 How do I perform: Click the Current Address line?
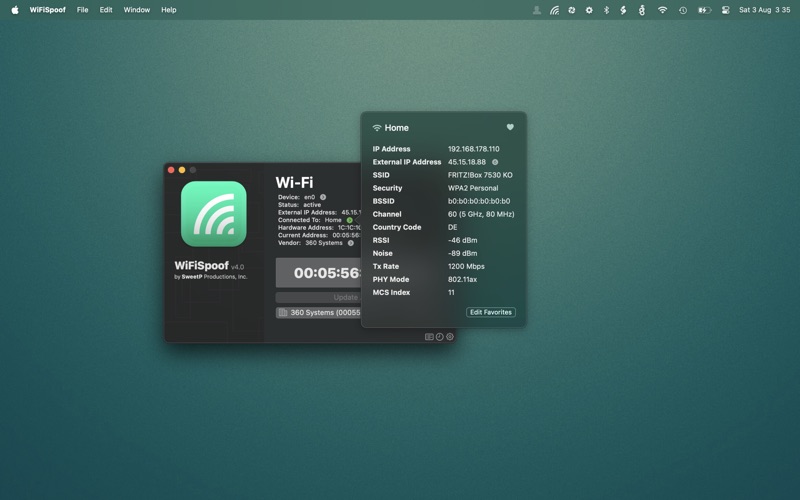(319, 235)
